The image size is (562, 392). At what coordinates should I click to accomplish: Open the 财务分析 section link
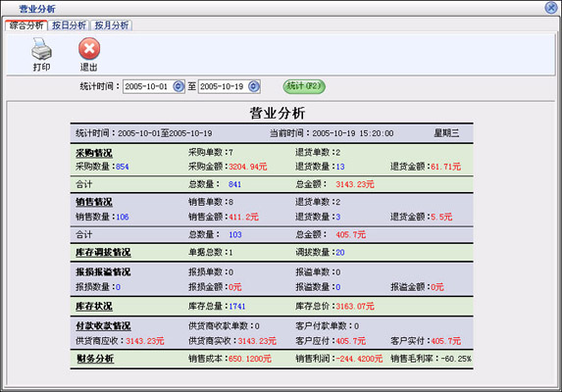95,359
